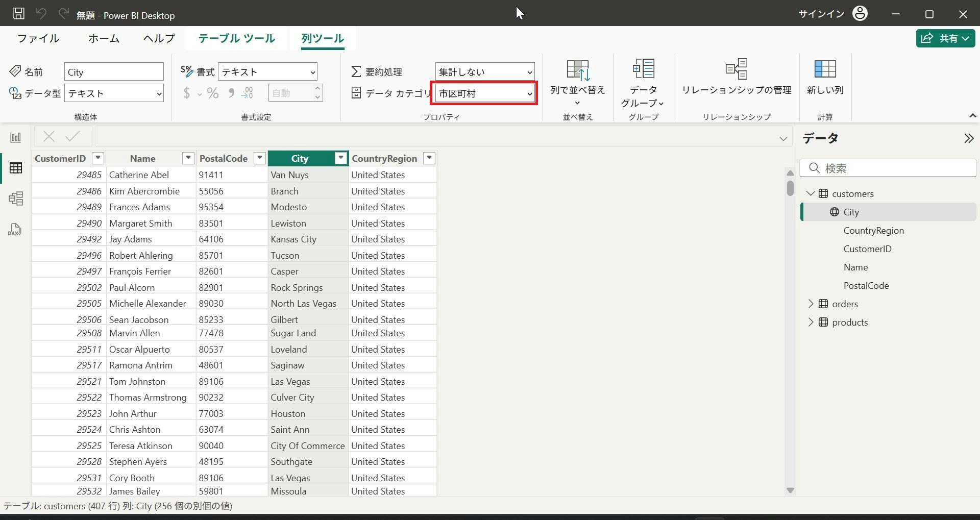Click the 共有 share button
Image resolution: width=980 pixels, height=520 pixels.
pyautogui.click(x=946, y=38)
